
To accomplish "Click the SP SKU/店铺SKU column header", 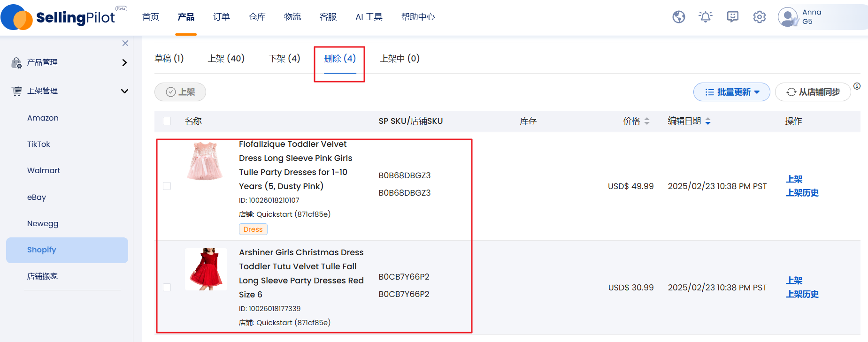I will click(x=410, y=121).
